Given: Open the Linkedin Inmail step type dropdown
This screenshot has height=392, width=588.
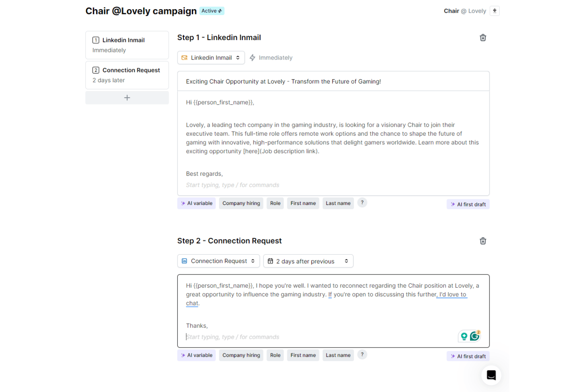Looking at the screenshot, I should [x=211, y=58].
